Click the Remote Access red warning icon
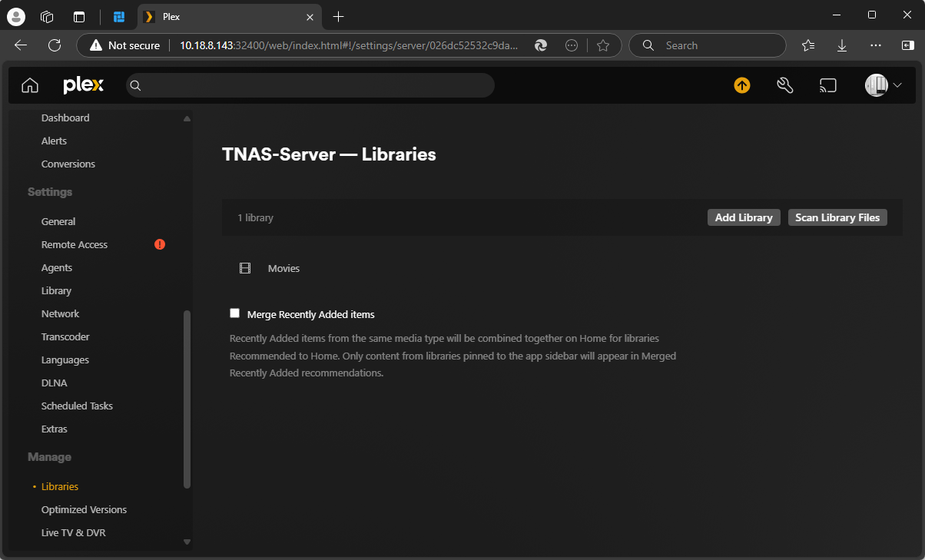 pyautogui.click(x=160, y=244)
